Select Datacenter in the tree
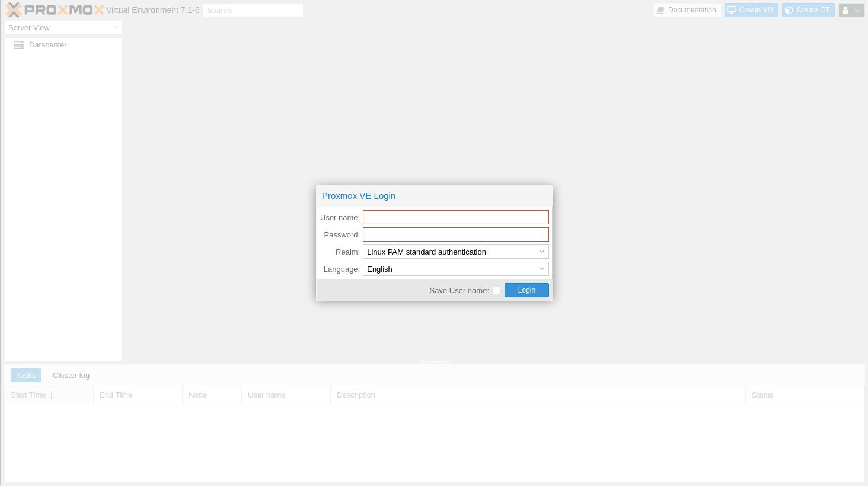868x486 pixels. tap(63, 45)
